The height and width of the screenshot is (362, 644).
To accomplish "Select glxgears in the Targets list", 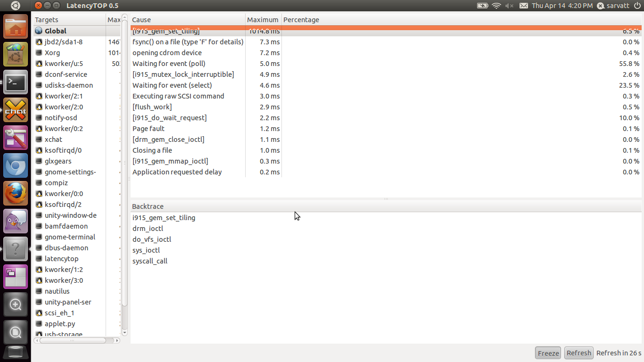I will pyautogui.click(x=58, y=161).
